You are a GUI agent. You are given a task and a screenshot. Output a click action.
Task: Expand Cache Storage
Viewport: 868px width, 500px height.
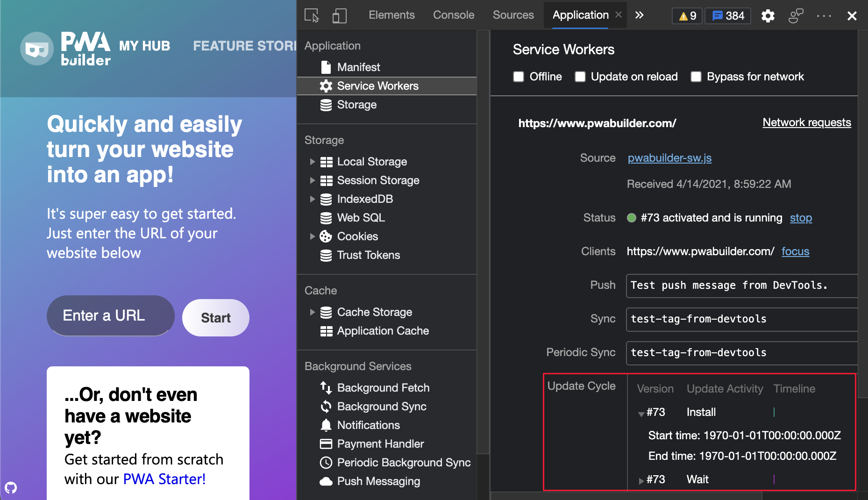pos(313,312)
